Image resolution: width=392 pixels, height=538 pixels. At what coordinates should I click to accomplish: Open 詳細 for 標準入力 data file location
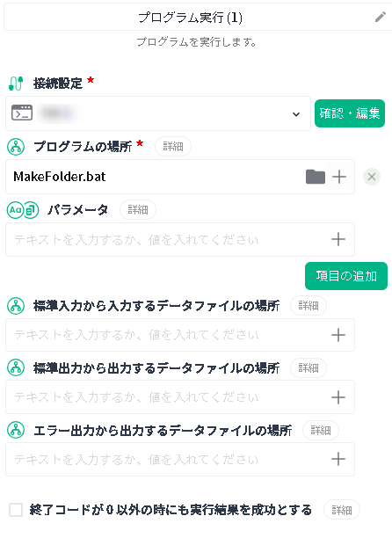point(309,305)
